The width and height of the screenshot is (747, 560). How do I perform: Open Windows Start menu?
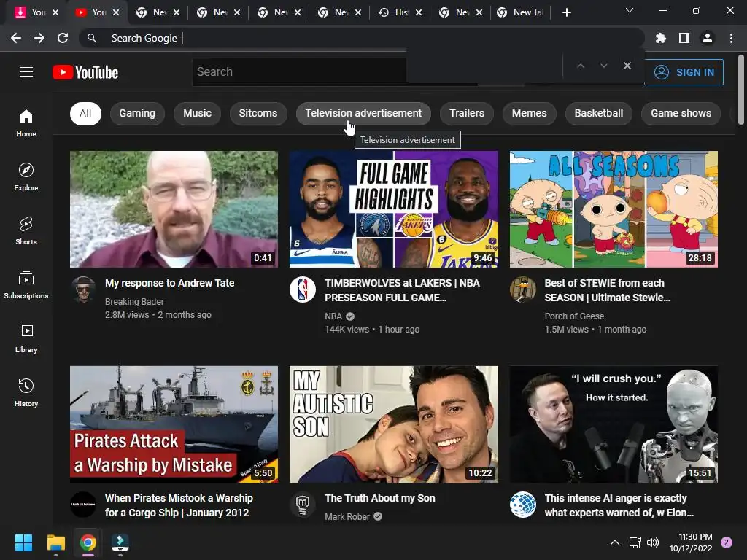click(x=23, y=542)
